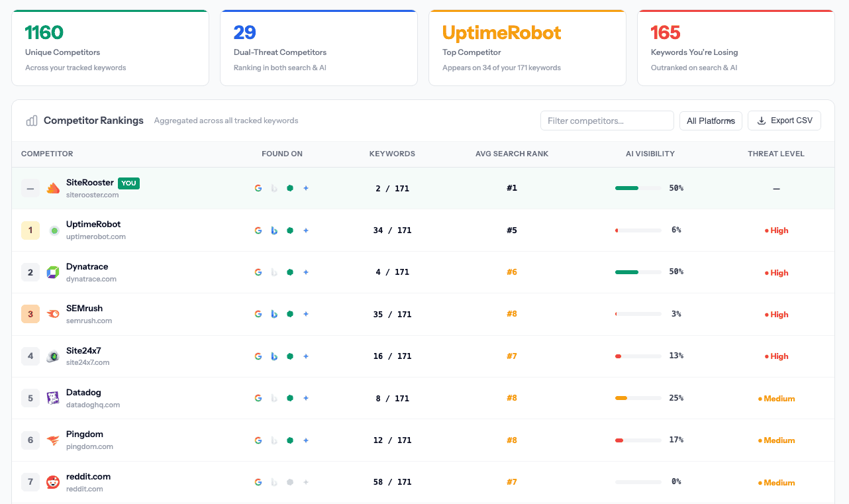849x504 pixels.
Task: Click the UptimeRobot green dot logo
Action: click(x=54, y=230)
